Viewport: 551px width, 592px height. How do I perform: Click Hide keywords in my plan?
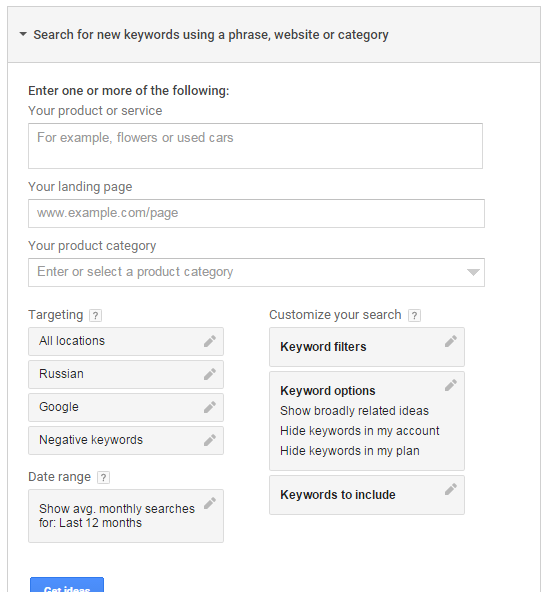click(x=350, y=451)
